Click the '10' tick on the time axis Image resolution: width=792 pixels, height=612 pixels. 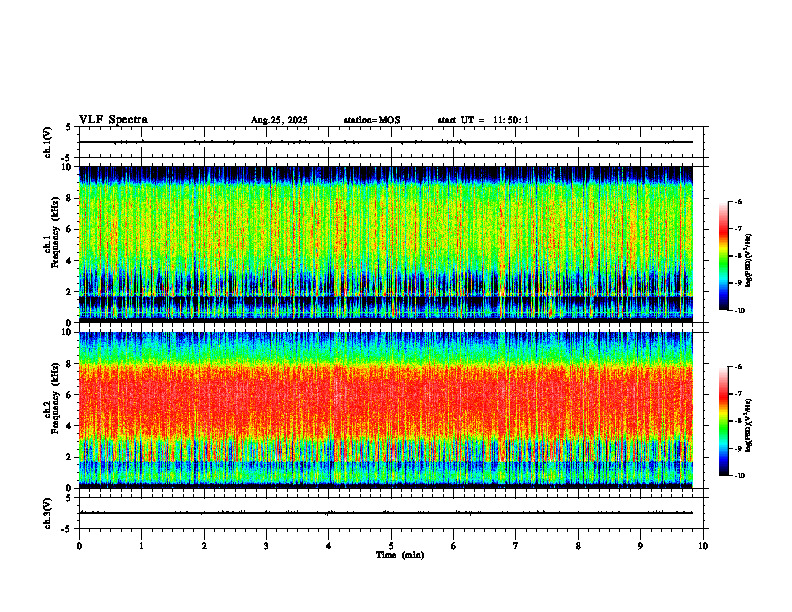pos(703,546)
